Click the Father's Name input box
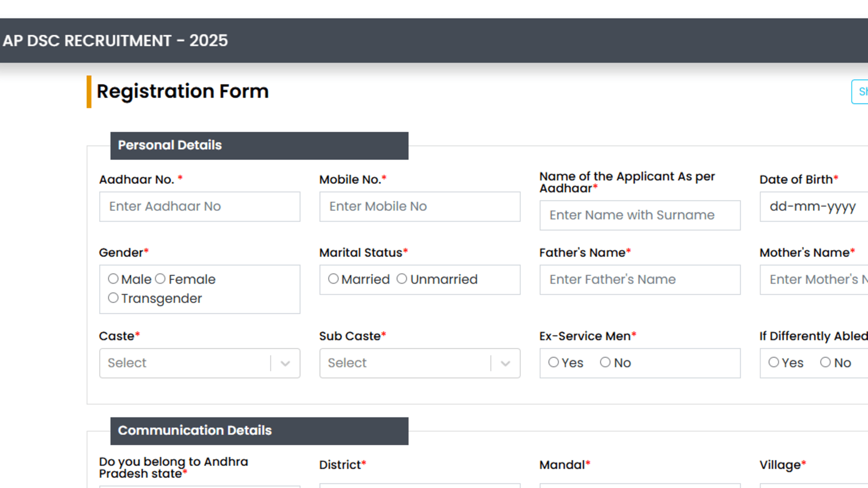This screenshot has height=488, width=868. click(640, 280)
